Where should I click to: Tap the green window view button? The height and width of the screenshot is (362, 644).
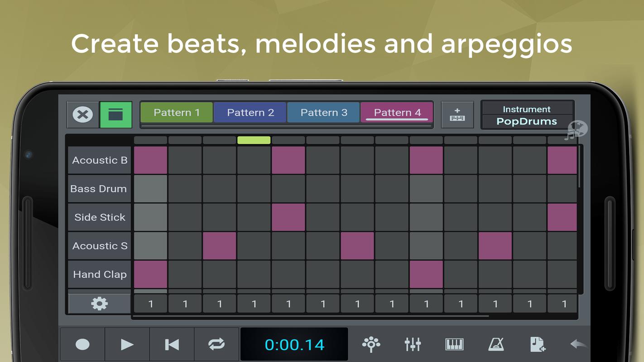pyautogui.click(x=115, y=114)
